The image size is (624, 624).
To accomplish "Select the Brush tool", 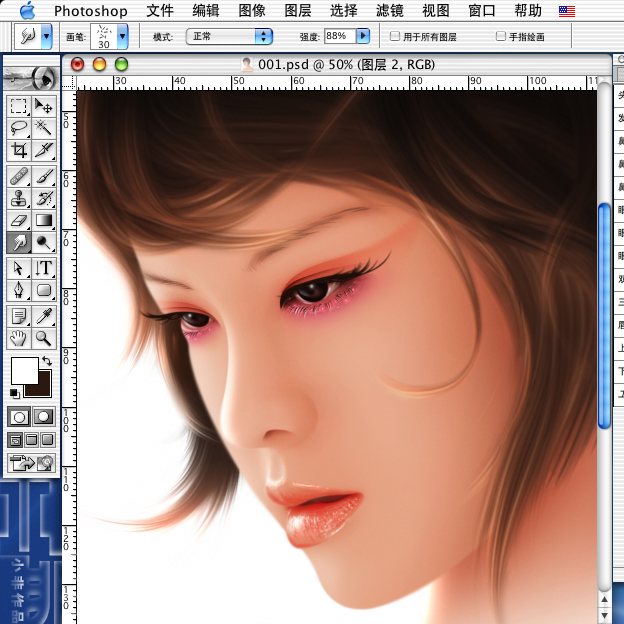I will point(43,176).
